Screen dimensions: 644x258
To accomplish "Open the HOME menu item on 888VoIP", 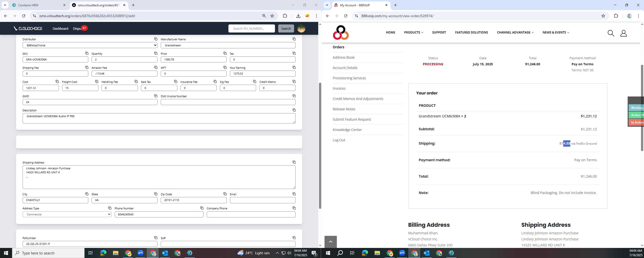I will [x=390, y=33].
